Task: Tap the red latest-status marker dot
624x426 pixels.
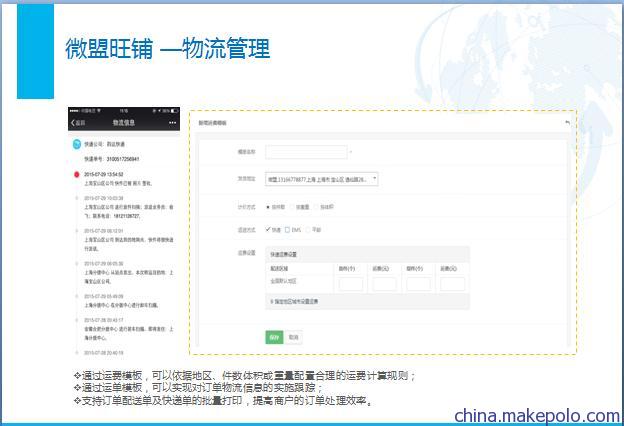Action: click(76, 174)
